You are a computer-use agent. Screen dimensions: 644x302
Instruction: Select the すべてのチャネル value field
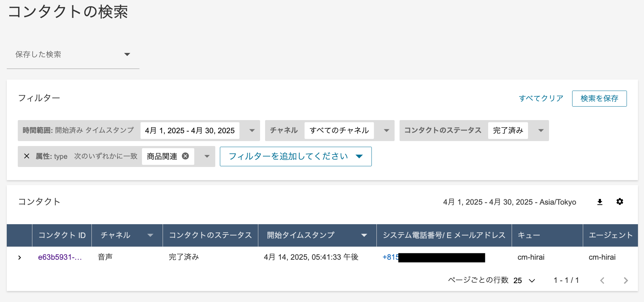click(x=339, y=130)
